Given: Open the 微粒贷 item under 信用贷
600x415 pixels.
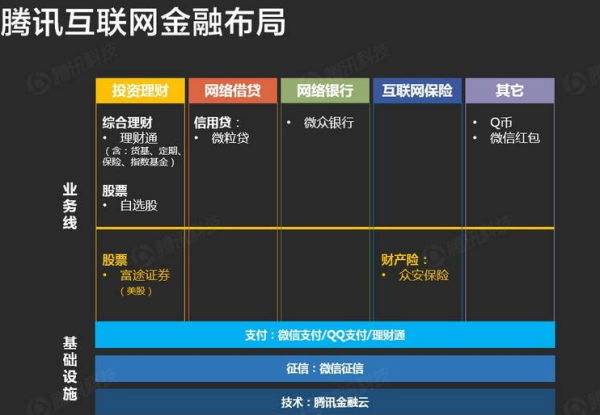Looking at the screenshot, I should [230, 138].
